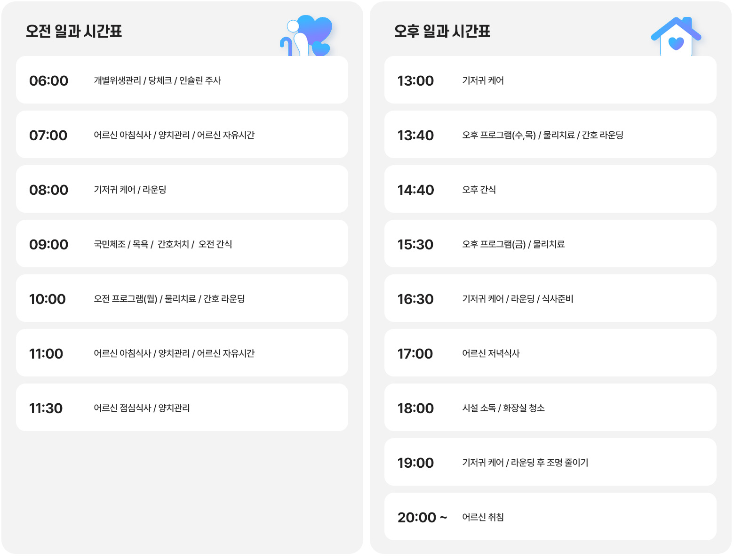Image resolution: width=734 pixels, height=560 pixels.
Task: Select the 20:00 어르신 취침 row
Action: pos(550,517)
